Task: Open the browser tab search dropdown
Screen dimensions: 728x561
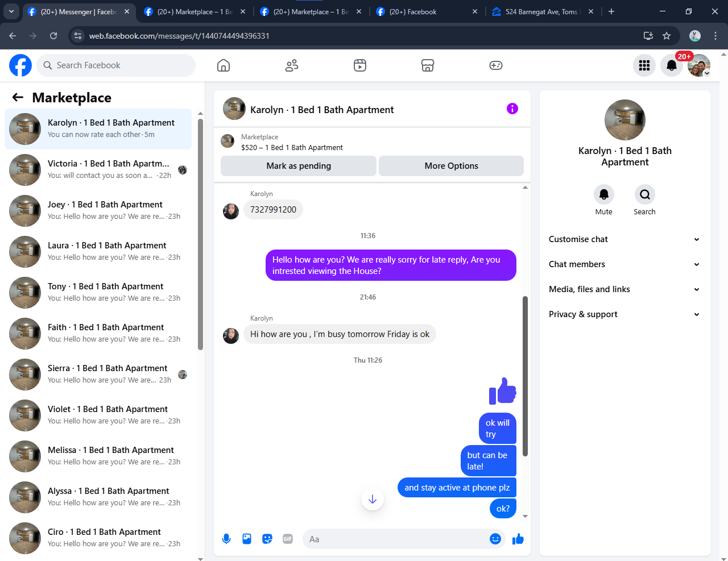Action: [11, 11]
